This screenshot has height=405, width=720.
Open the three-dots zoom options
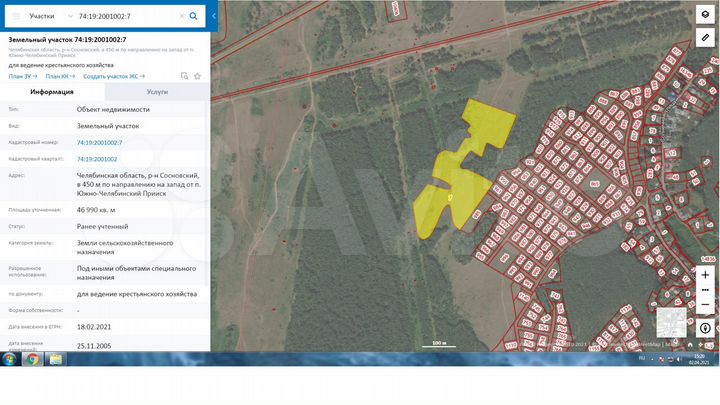tap(705, 290)
